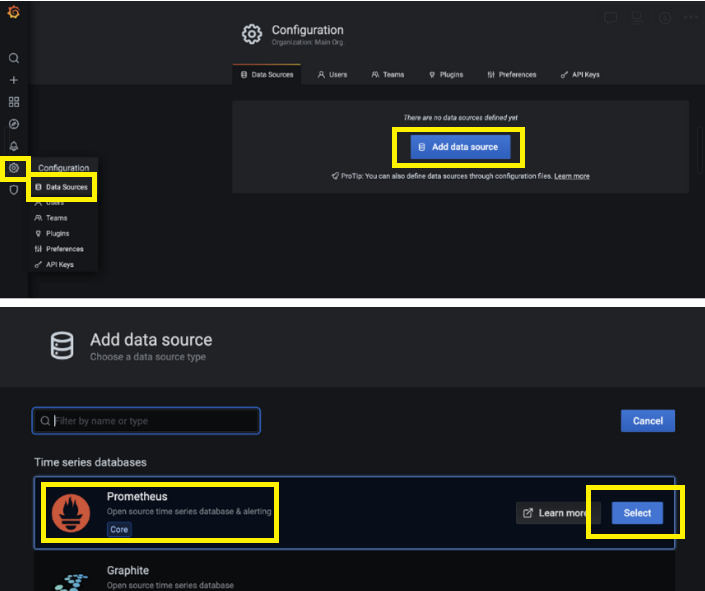Click the Grafana logo in sidebar

click(x=13, y=12)
